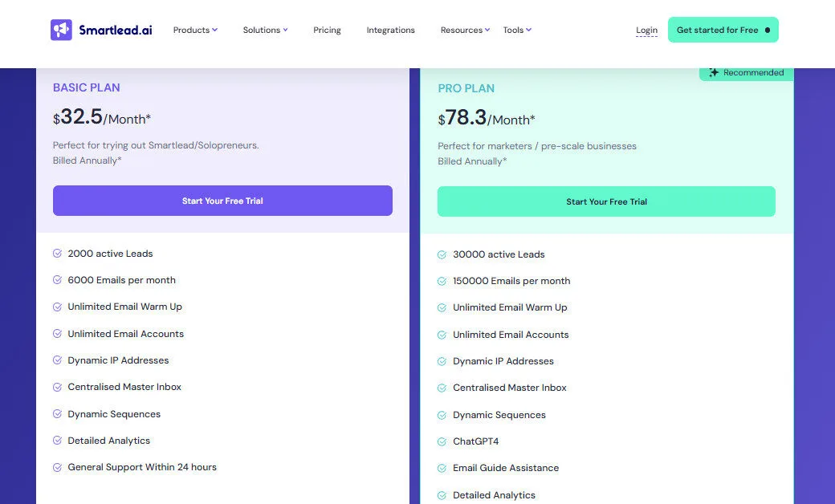Click the dot icon inside Get started for Free
This screenshot has width=835, height=504.
(766, 30)
